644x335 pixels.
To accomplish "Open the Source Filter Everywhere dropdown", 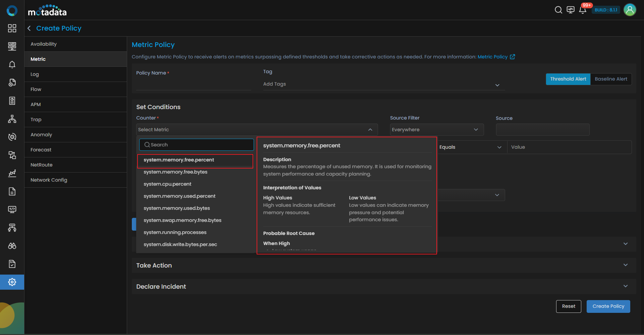I will click(x=436, y=130).
